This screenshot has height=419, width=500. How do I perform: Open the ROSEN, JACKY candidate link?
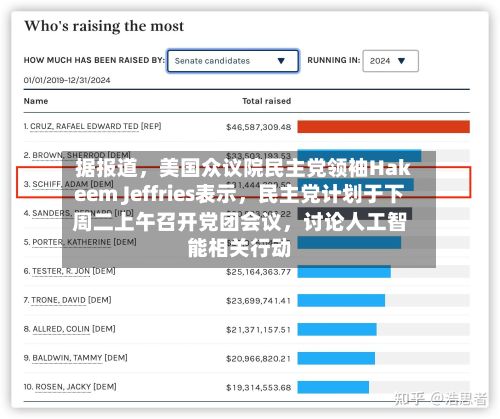[x=63, y=387]
